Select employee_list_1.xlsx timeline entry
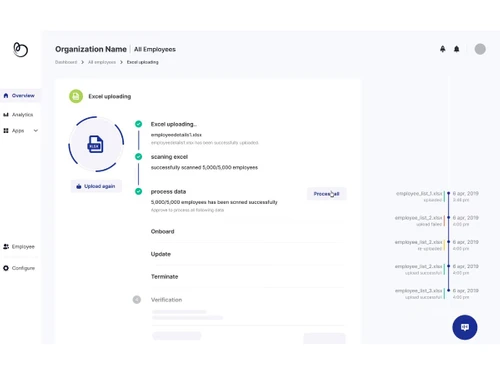Viewport: 500px width, 375px height. pos(437,197)
